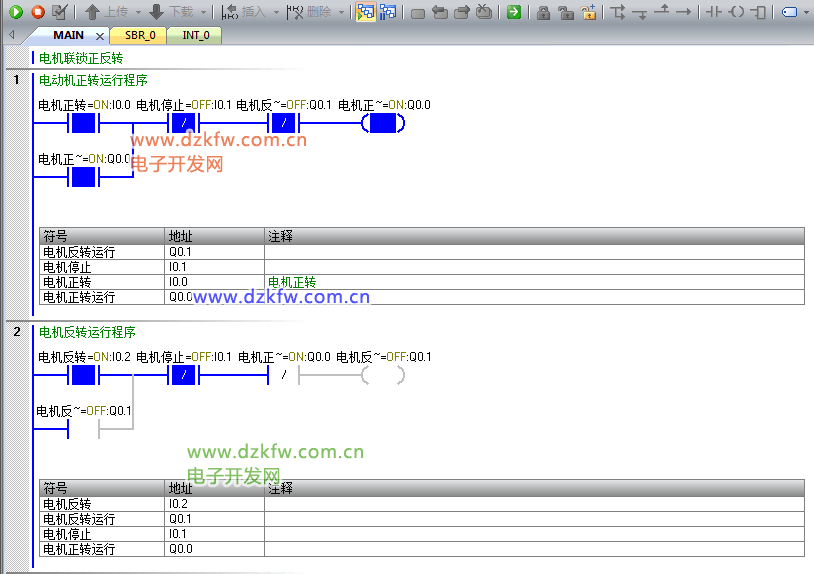Select the Q0.0 output coil in network 1
814x574 pixels.
tap(384, 124)
